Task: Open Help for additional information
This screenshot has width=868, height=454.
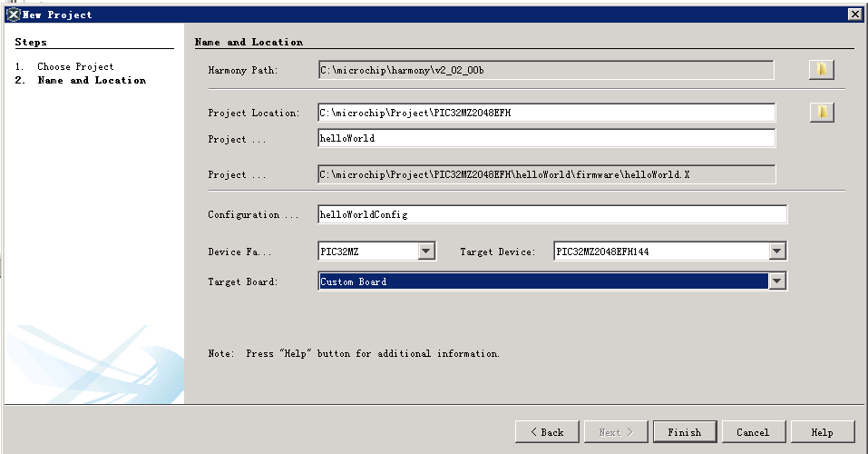Action: [x=823, y=432]
